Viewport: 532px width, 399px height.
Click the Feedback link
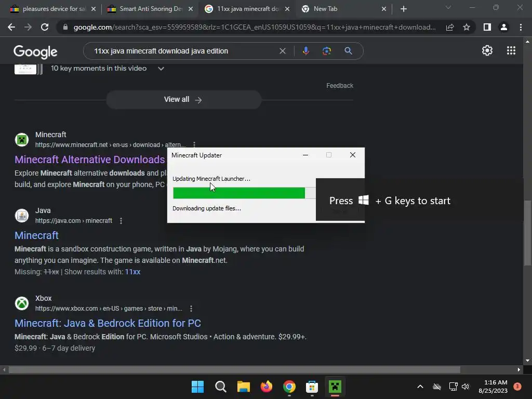pyautogui.click(x=340, y=86)
